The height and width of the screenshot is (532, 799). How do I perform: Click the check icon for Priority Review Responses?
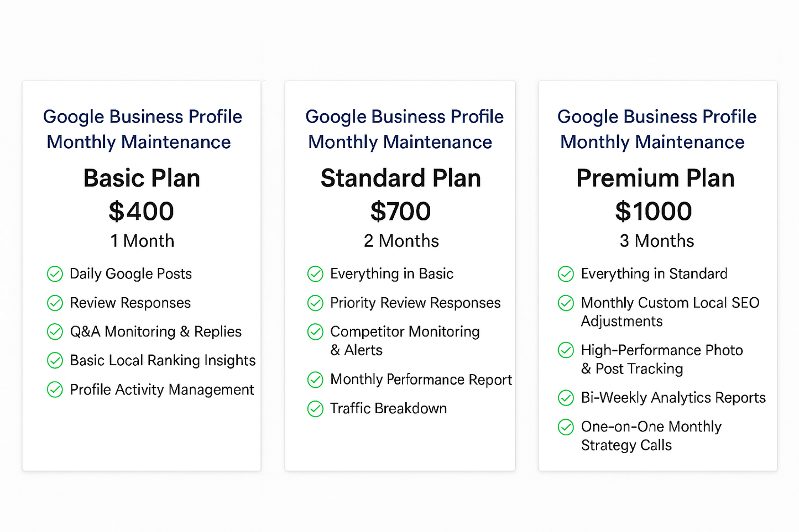pyautogui.click(x=315, y=303)
